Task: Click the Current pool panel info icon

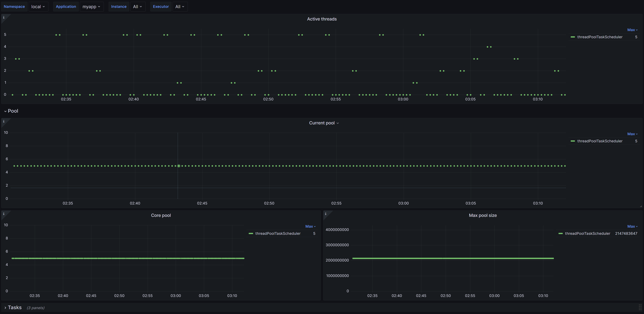Action: tap(3, 122)
